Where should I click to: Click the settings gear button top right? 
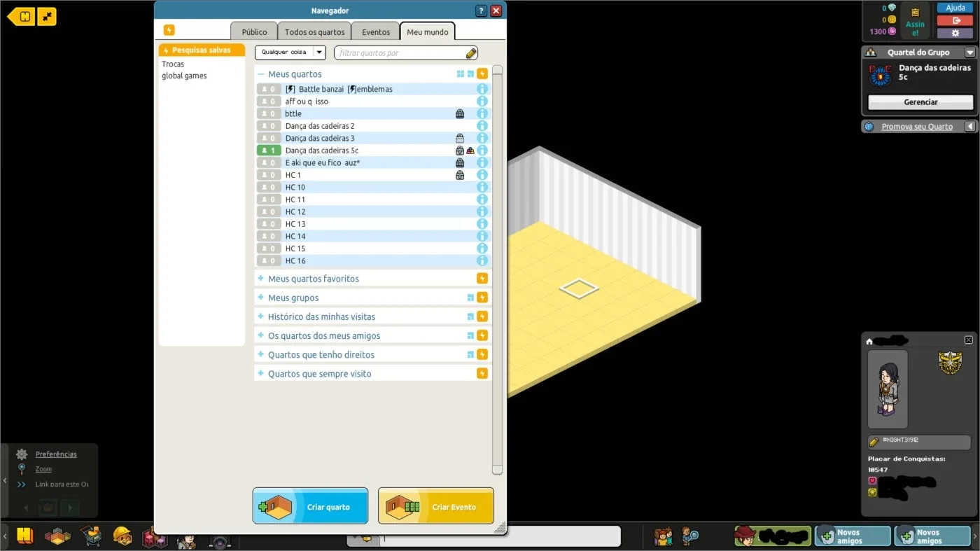(955, 33)
